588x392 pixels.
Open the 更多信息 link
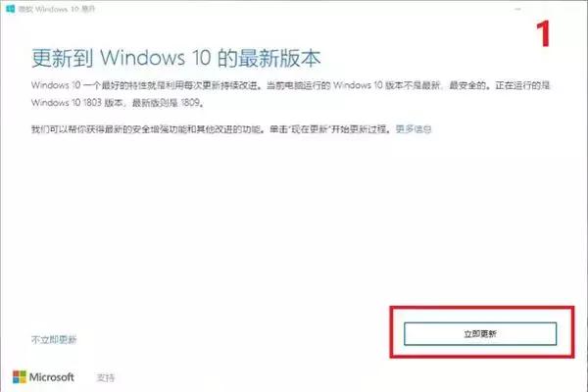point(414,129)
